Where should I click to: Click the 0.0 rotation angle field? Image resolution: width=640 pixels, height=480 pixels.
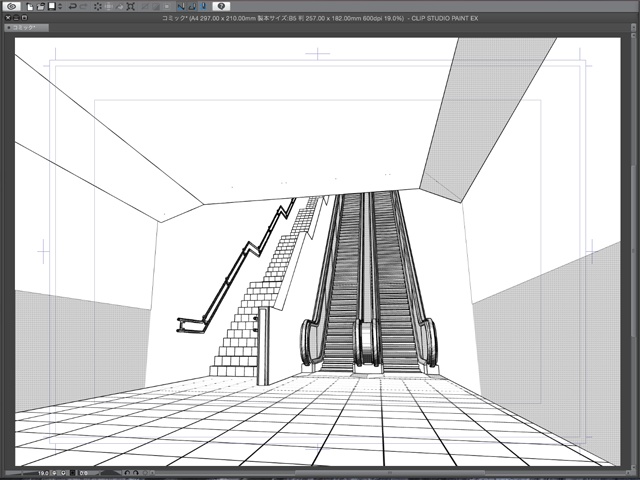tap(83, 473)
